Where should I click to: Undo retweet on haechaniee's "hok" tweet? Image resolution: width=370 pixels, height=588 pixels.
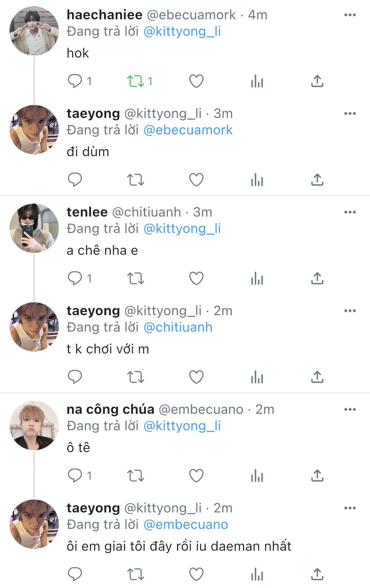(136, 81)
